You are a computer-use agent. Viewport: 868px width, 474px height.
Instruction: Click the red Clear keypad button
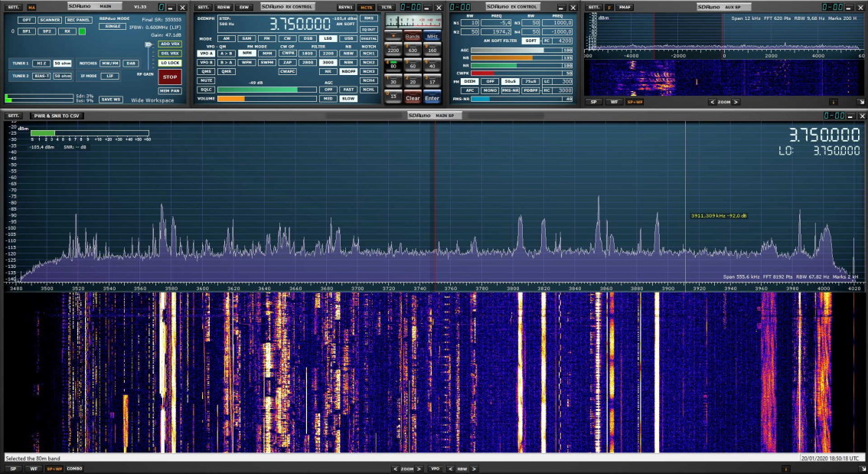point(413,97)
